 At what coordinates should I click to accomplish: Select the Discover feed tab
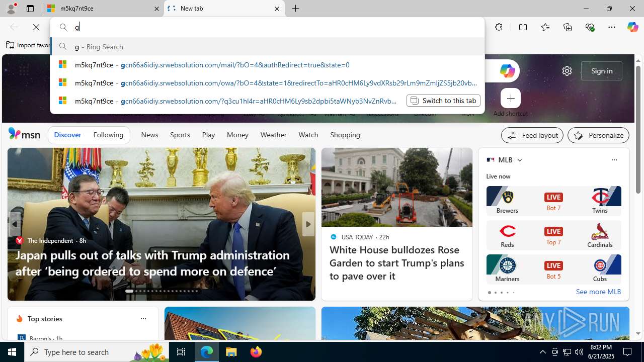pos(67,135)
